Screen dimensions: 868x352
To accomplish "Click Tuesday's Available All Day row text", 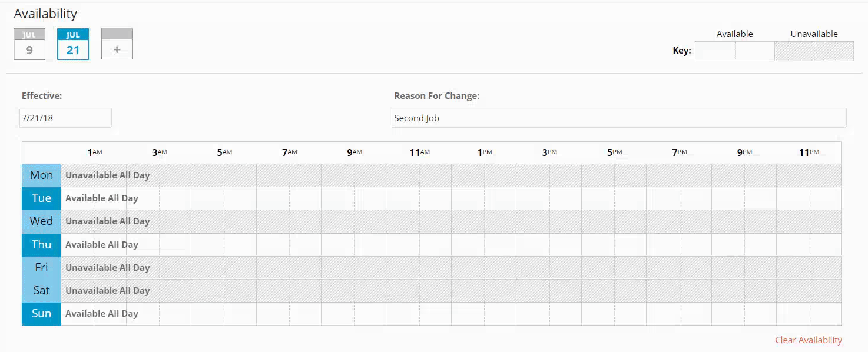I will (x=102, y=198).
